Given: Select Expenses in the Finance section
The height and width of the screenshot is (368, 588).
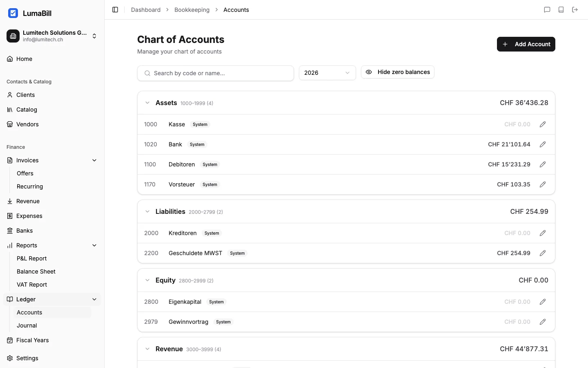Looking at the screenshot, I should tap(29, 216).
